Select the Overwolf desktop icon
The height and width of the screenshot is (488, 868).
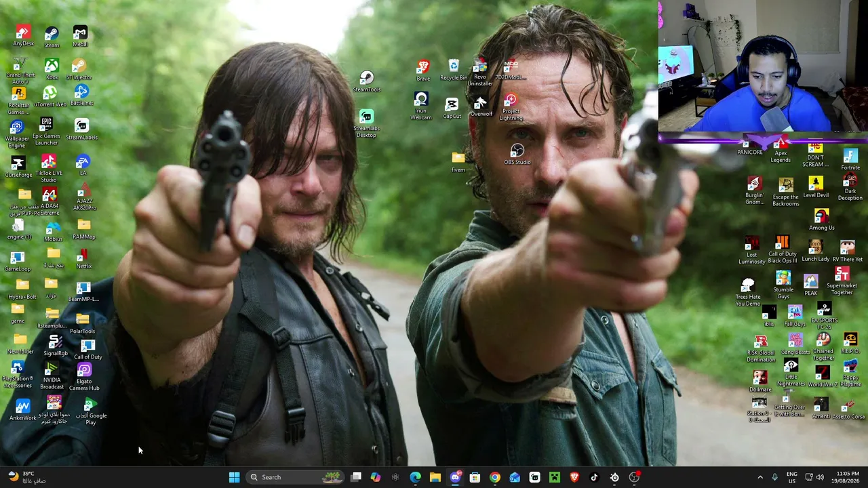pyautogui.click(x=481, y=106)
